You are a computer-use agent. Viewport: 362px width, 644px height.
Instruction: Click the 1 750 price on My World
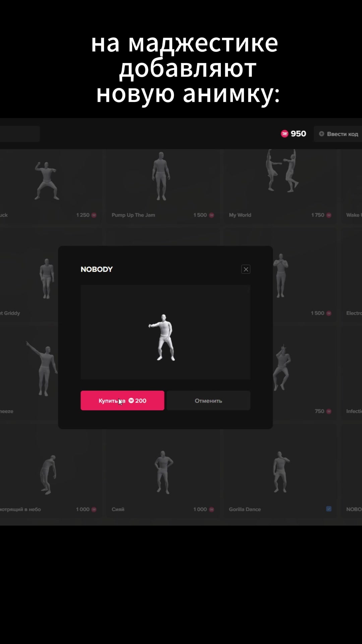(317, 215)
